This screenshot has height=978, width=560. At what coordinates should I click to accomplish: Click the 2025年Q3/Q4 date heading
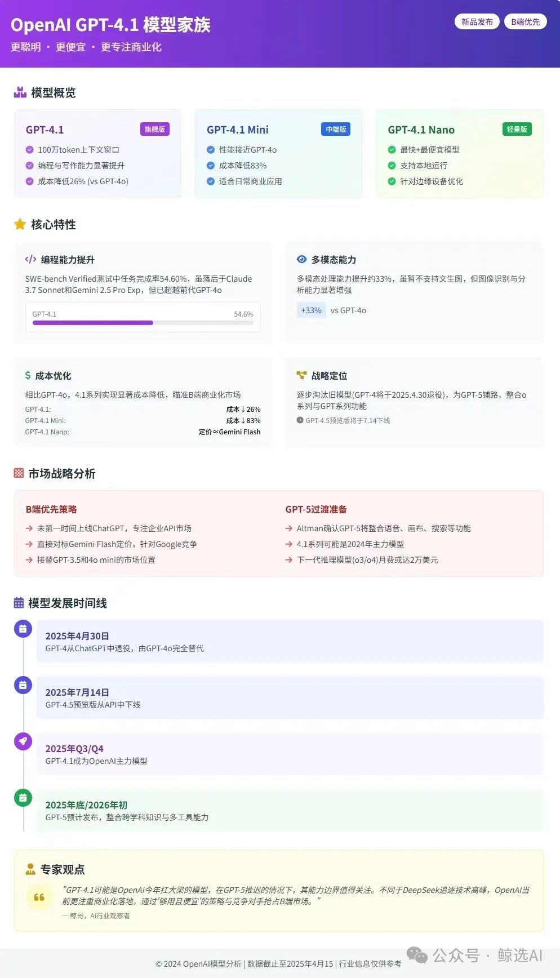coord(74,749)
